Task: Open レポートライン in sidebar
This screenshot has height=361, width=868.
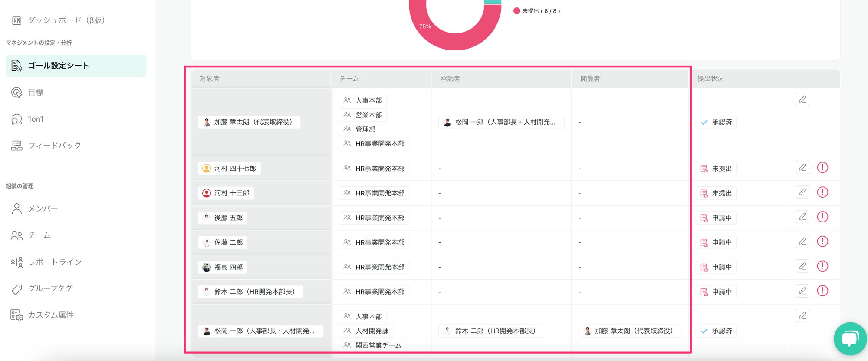Action: click(55, 262)
